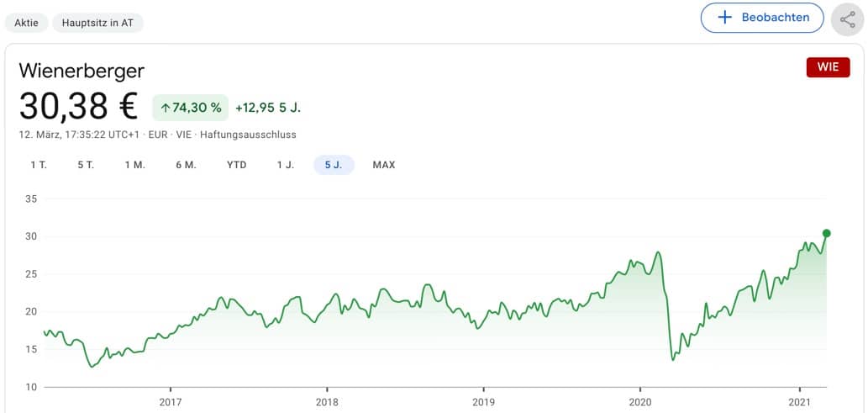
Task: Click the 2018 x-axis label
Action: tap(327, 402)
